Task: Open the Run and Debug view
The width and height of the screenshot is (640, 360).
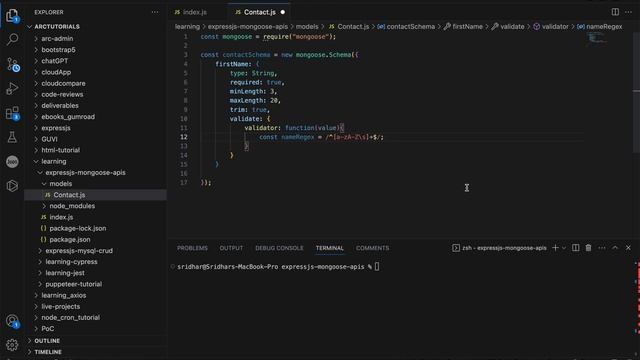Action: click(x=12, y=89)
